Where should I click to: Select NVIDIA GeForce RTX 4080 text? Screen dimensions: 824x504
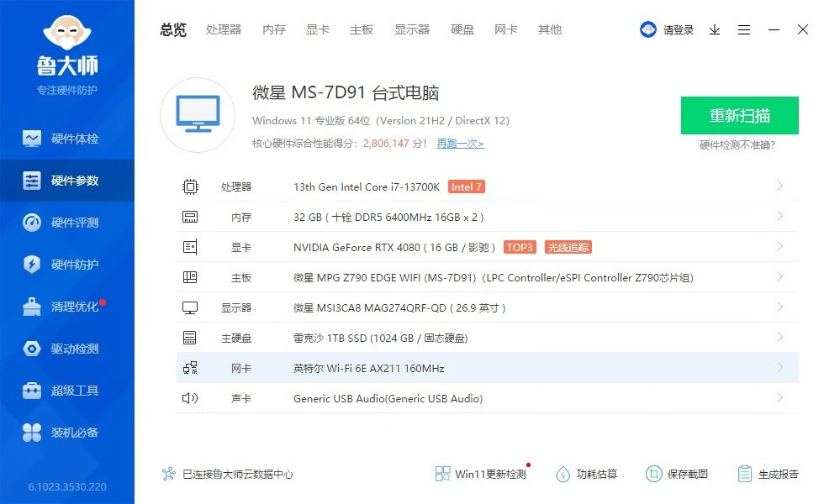(357, 247)
